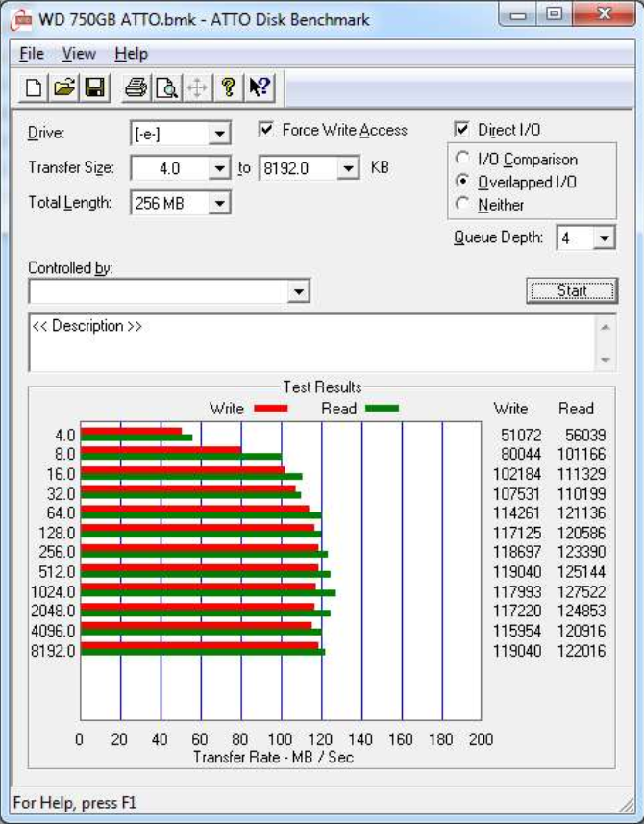
Task: Click description scrollbar down arrow
Action: click(x=606, y=360)
